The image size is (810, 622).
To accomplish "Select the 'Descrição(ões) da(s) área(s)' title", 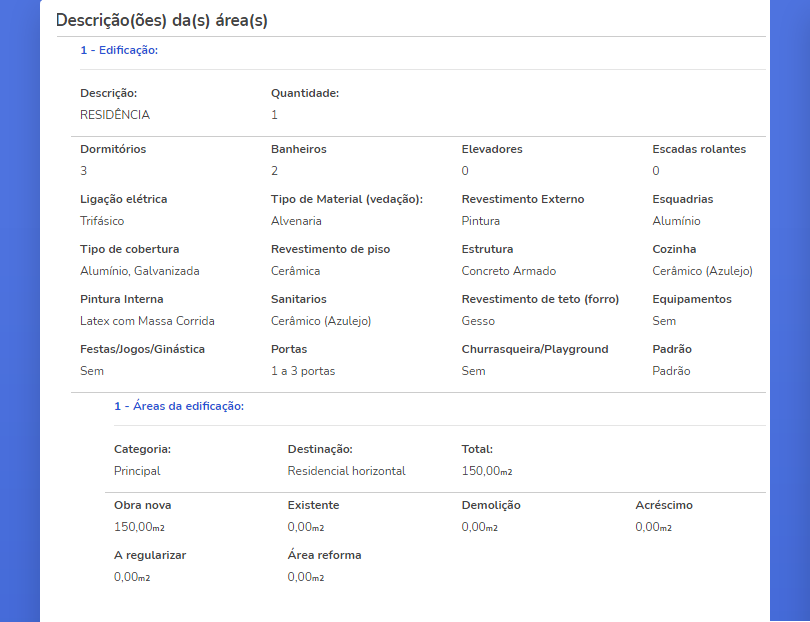I will click(x=162, y=21).
